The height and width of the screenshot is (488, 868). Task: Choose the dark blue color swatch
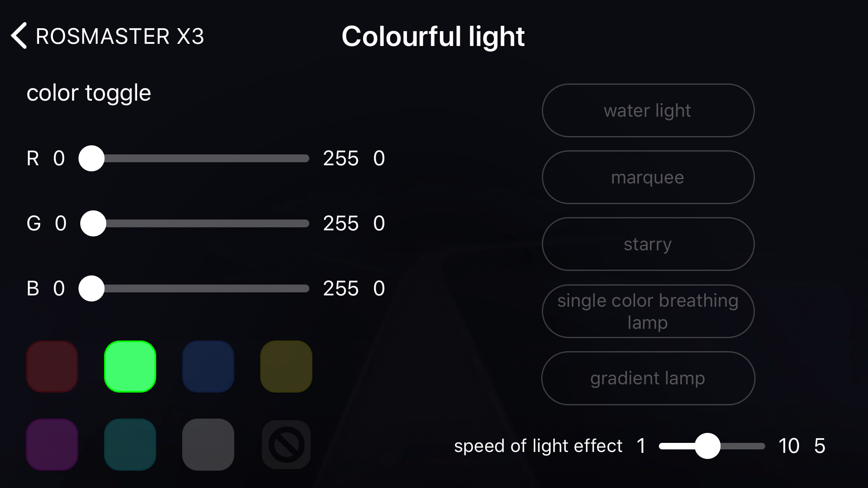pos(208,367)
